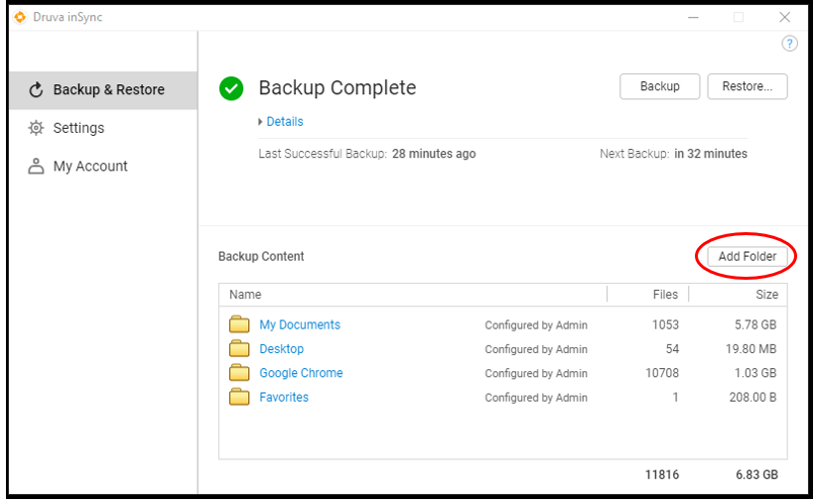Click the My Documents folder icon
816x504 pixels.
click(x=239, y=324)
